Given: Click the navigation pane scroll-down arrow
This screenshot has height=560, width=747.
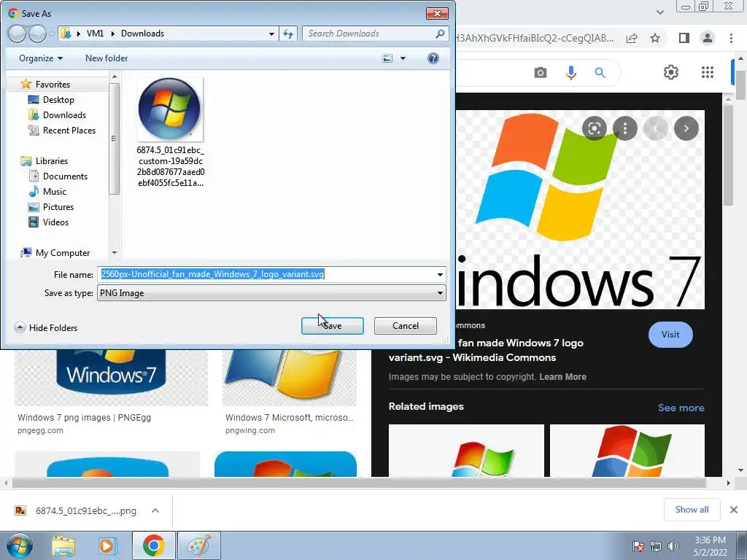Looking at the screenshot, I should [115, 253].
